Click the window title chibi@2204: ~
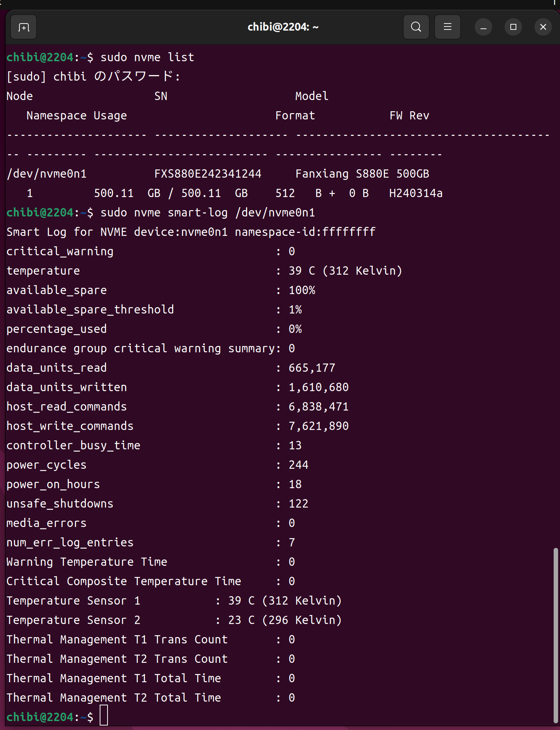The width and height of the screenshot is (560, 730). click(x=283, y=27)
